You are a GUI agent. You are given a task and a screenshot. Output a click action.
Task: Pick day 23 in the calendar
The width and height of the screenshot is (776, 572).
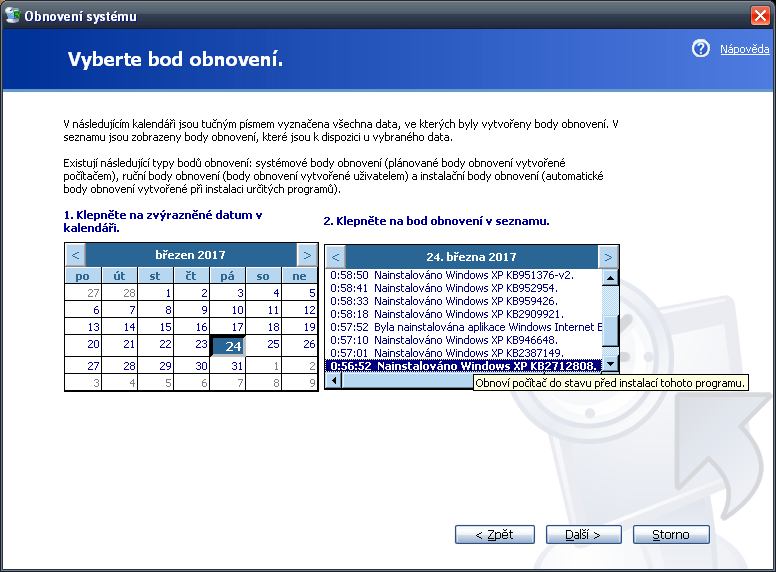(192, 344)
